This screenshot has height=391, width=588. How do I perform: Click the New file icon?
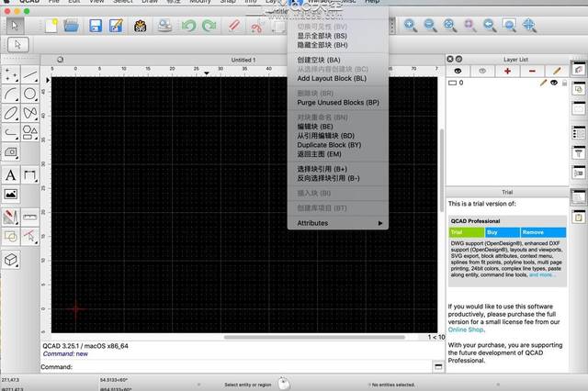(x=51, y=26)
